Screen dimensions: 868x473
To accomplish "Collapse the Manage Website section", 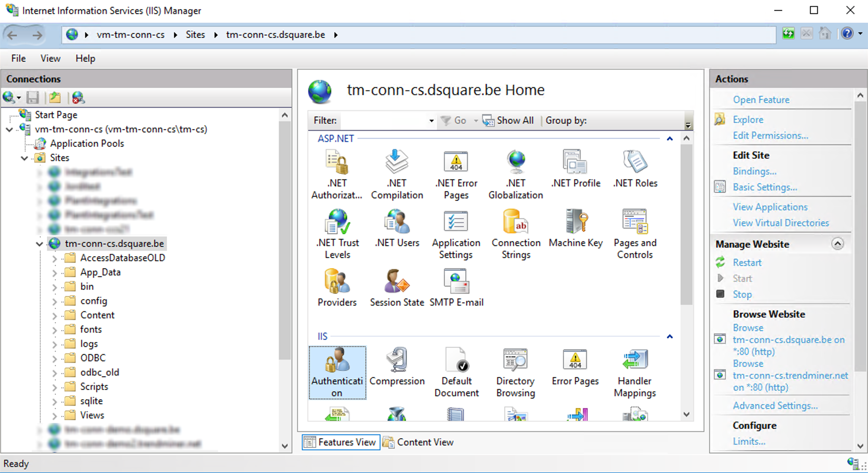I will coord(838,244).
